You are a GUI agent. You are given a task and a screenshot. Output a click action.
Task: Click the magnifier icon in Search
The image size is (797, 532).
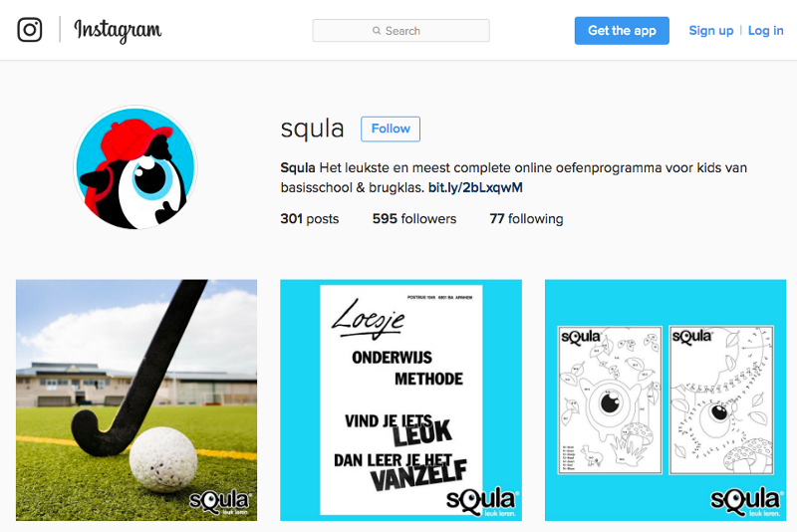pyautogui.click(x=377, y=31)
